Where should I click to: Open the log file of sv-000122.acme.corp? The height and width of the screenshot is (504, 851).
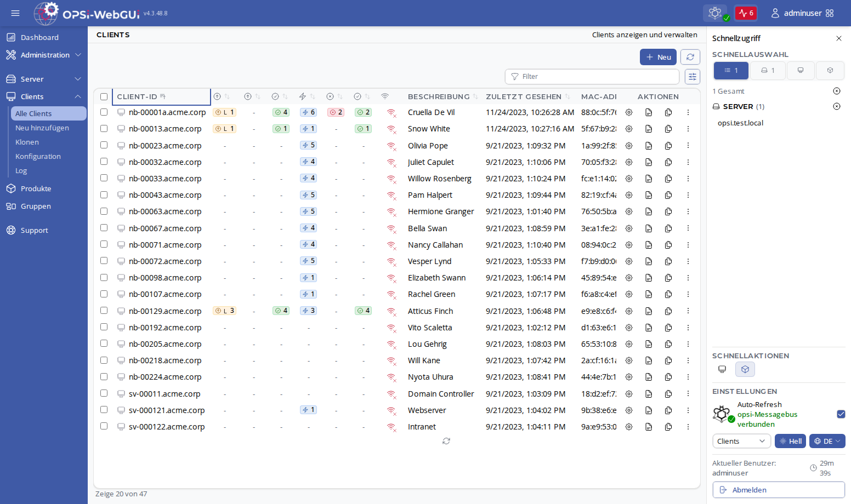(649, 427)
